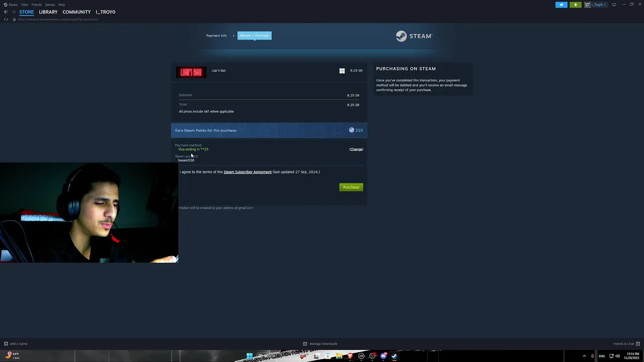644x362 pixels.
Task: Open the I_TROY0 profile tab
Action: pos(106,12)
